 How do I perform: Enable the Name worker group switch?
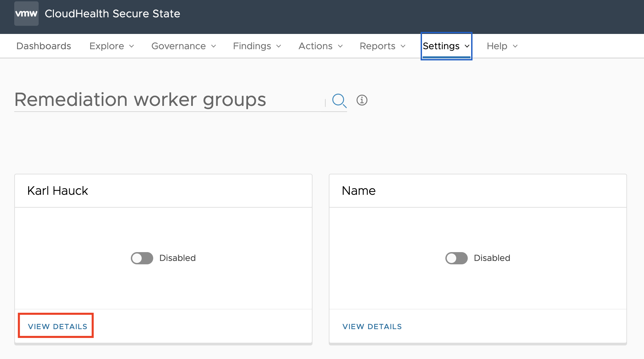[x=456, y=258]
